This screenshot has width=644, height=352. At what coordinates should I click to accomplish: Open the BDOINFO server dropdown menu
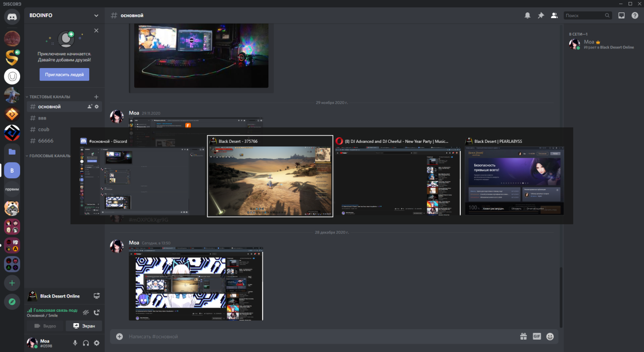[x=65, y=15]
